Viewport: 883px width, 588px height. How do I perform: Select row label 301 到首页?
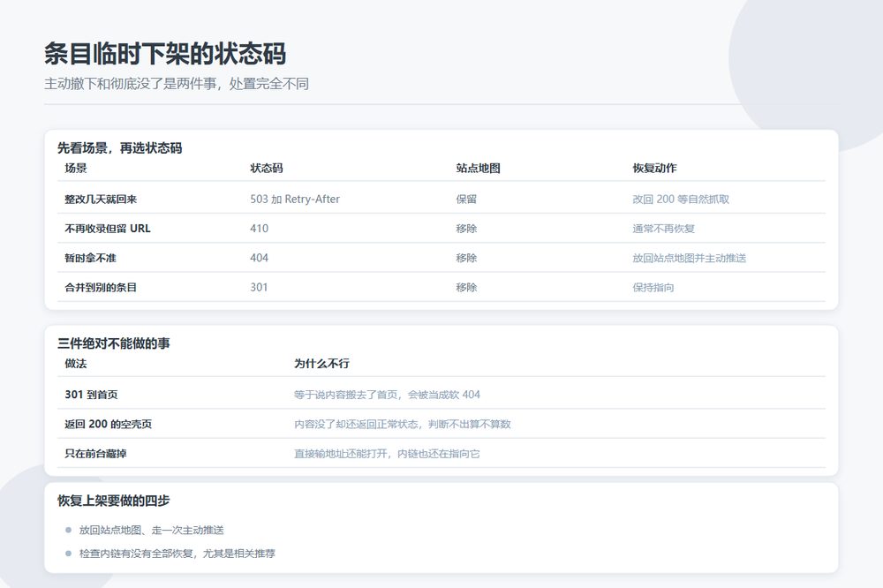(x=91, y=395)
